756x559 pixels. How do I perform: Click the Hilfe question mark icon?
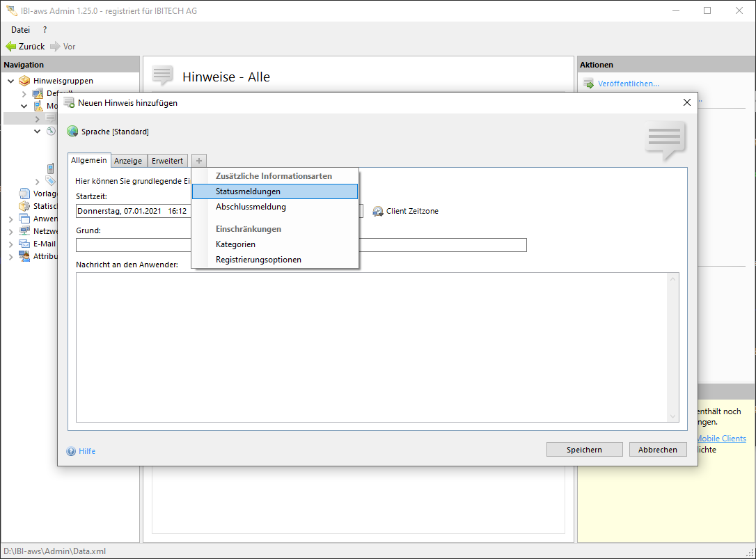pyautogui.click(x=71, y=451)
